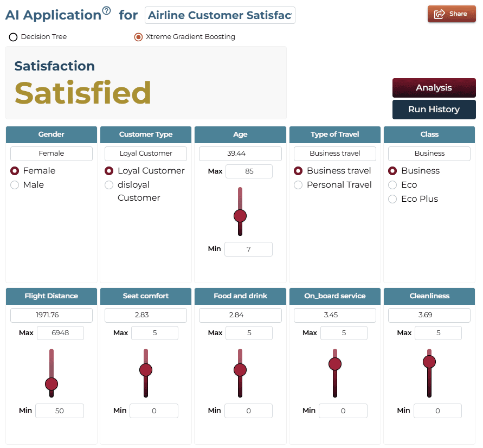Click the Age Max value field
Screen dimensions: 483x448
pyautogui.click(x=249, y=171)
